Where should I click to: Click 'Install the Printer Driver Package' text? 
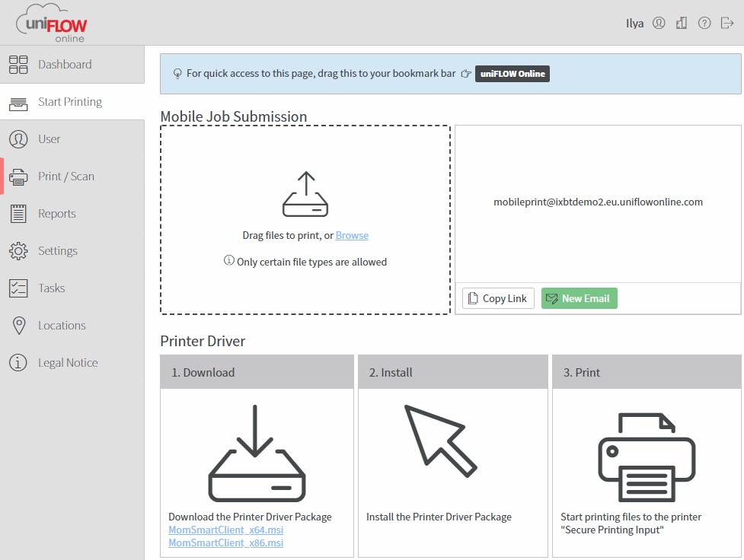(439, 517)
